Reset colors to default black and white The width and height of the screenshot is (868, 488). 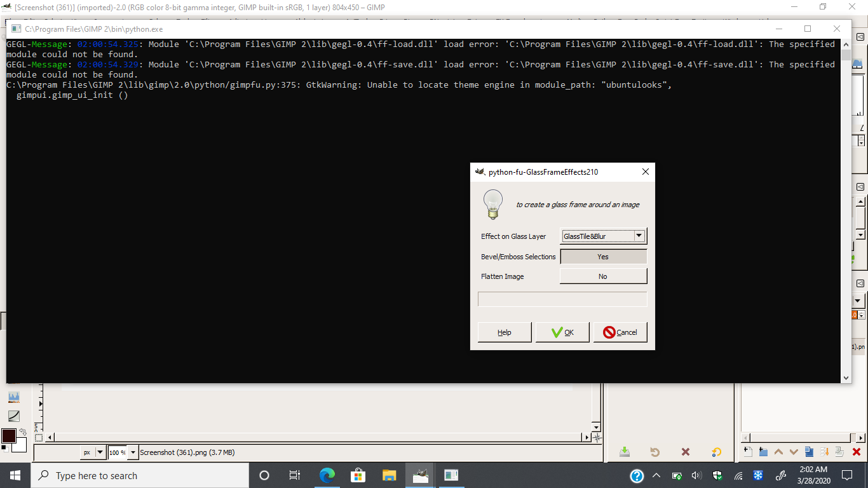(x=5, y=449)
